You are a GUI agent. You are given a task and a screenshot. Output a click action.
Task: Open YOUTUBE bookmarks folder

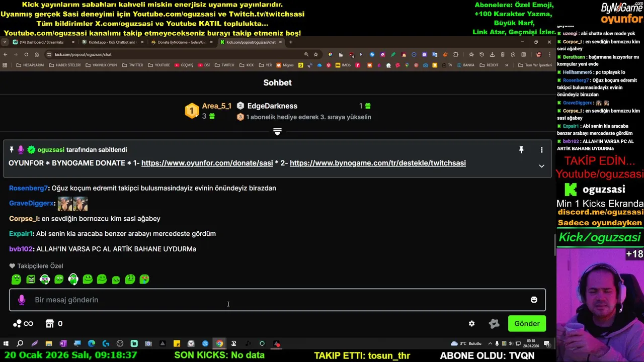(158, 65)
